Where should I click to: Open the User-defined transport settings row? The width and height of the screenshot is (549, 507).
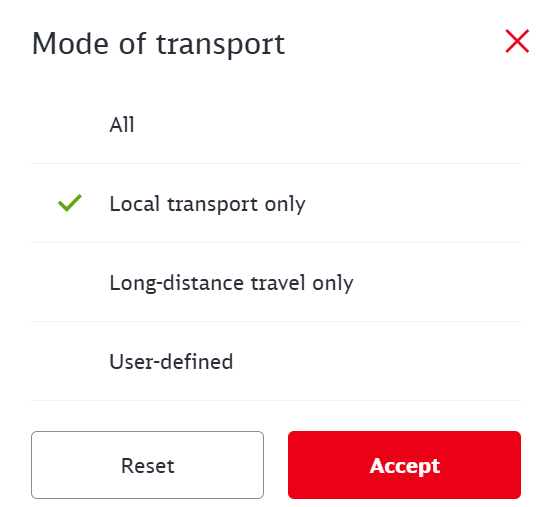(276, 361)
